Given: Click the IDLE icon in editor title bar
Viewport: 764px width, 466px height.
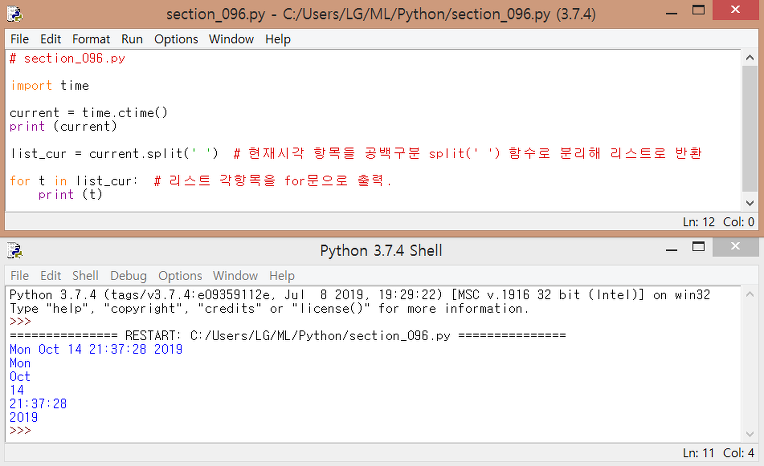Looking at the screenshot, I should [15, 14].
